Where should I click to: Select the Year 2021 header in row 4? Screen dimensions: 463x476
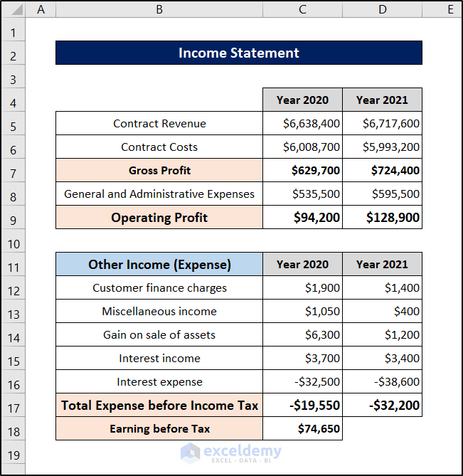[383, 100]
